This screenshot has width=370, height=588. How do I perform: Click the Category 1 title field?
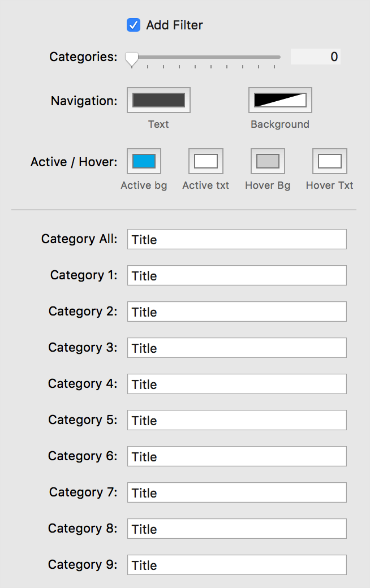point(237,275)
